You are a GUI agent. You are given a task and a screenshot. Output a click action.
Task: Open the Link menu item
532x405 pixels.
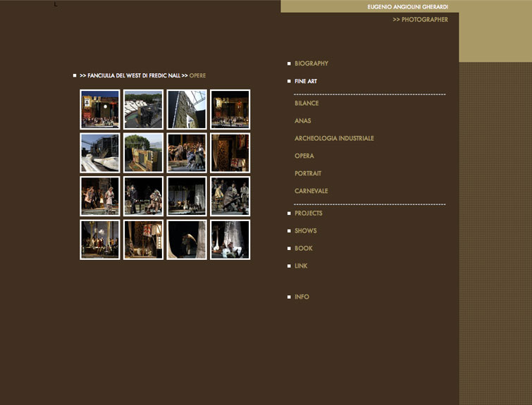(x=301, y=266)
